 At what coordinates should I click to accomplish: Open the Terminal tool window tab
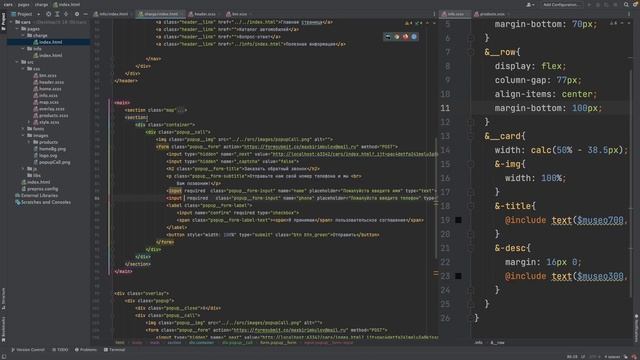click(114, 350)
